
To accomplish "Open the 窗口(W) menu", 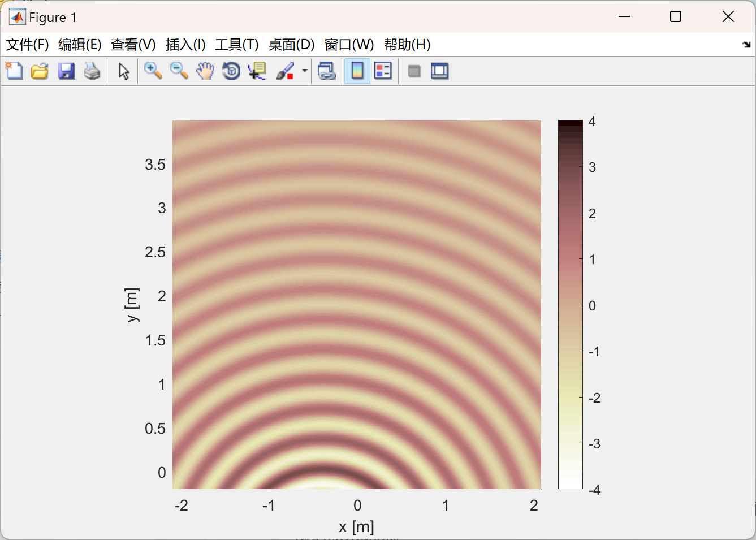I will 349,45.
